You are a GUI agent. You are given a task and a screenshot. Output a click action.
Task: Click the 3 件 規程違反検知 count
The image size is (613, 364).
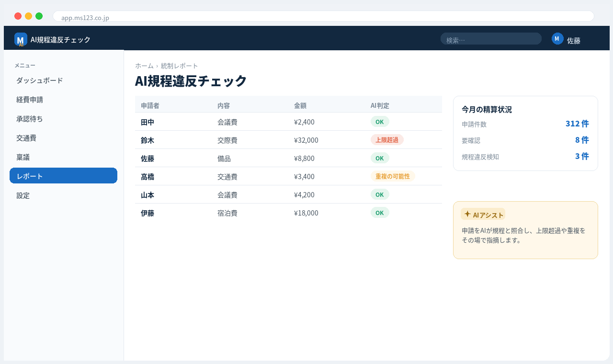[x=582, y=156]
